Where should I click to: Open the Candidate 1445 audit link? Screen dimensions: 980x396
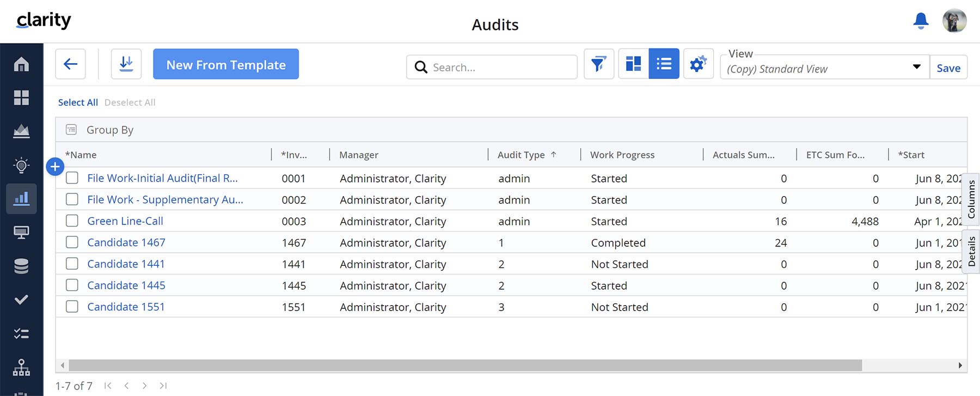pyautogui.click(x=126, y=285)
